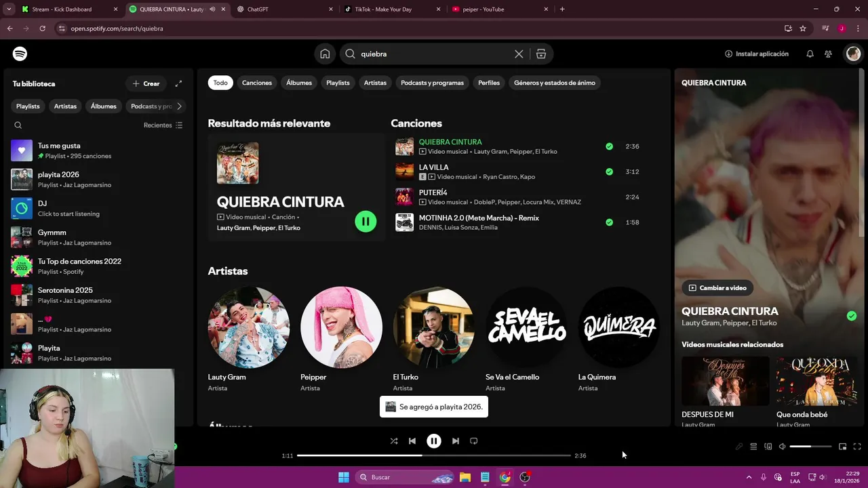This screenshot has width=868, height=488.
Task: Click Cambiar a video button
Action: (x=717, y=288)
